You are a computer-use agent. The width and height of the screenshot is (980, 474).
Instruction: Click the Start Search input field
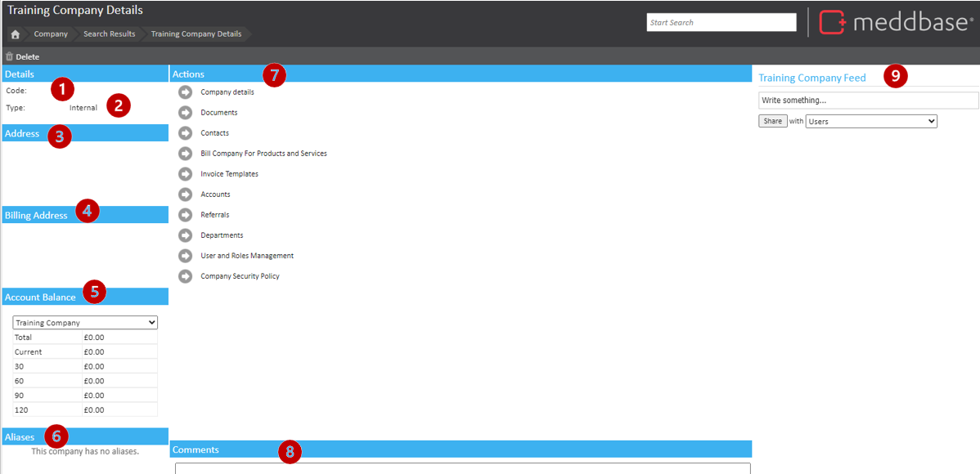click(x=721, y=23)
